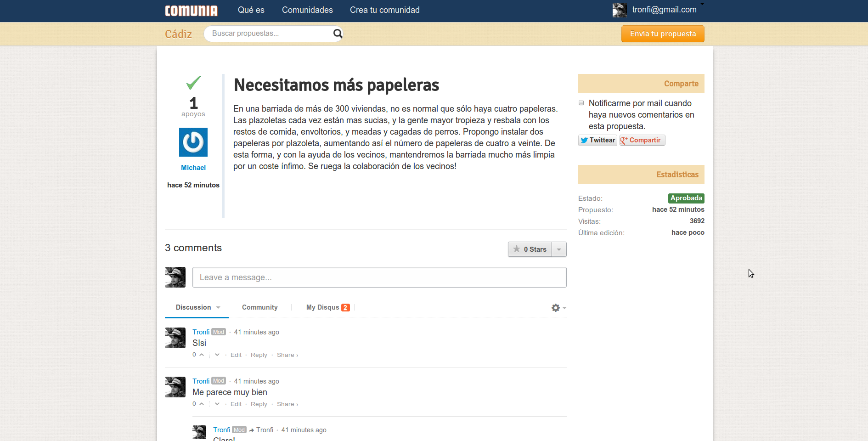Expand the Discussion sorting dropdown

tap(219, 307)
